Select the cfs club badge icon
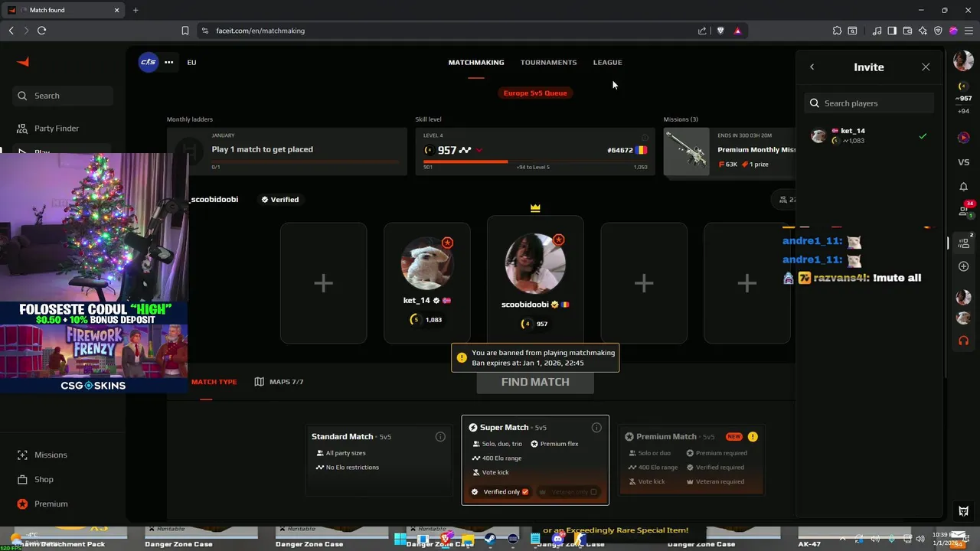This screenshot has height=551, width=980. tap(148, 62)
